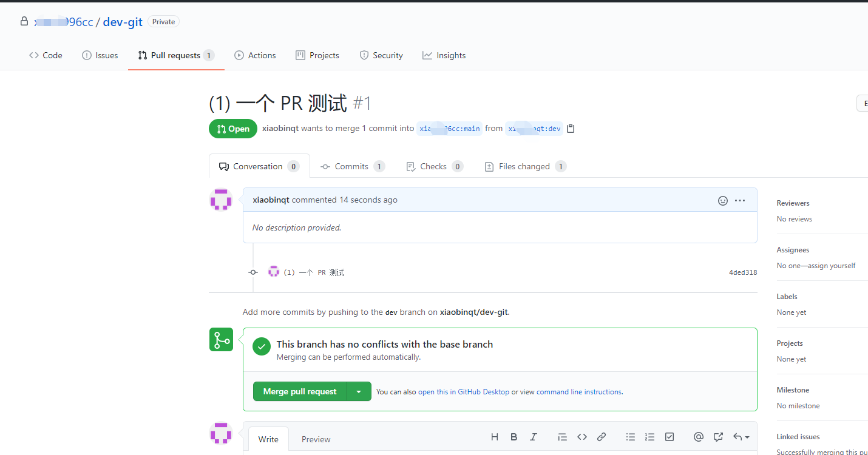The image size is (868, 455).
Task: Add a blockquote in the comment toolbar
Action: [x=562, y=437]
